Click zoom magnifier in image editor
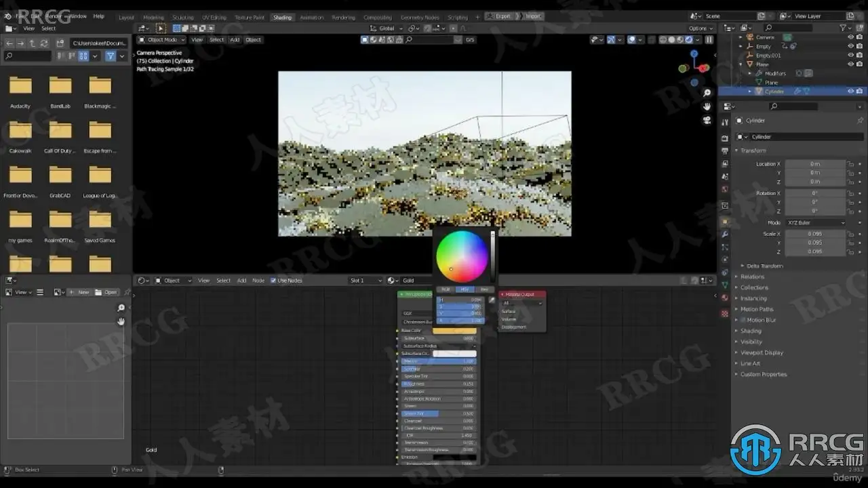Screen dimensions: 868x488 [x=121, y=308]
